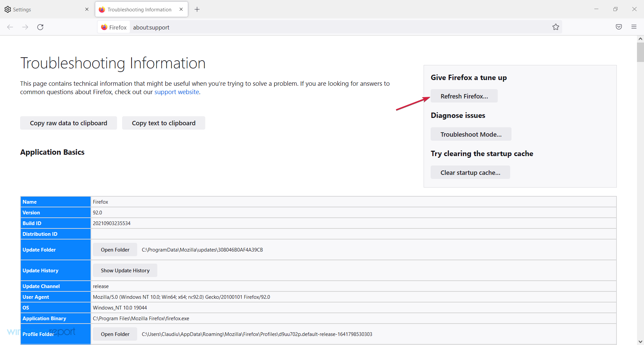The image size is (644, 345).
Task: Reload the page with the refresh icon
Action: click(x=40, y=27)
